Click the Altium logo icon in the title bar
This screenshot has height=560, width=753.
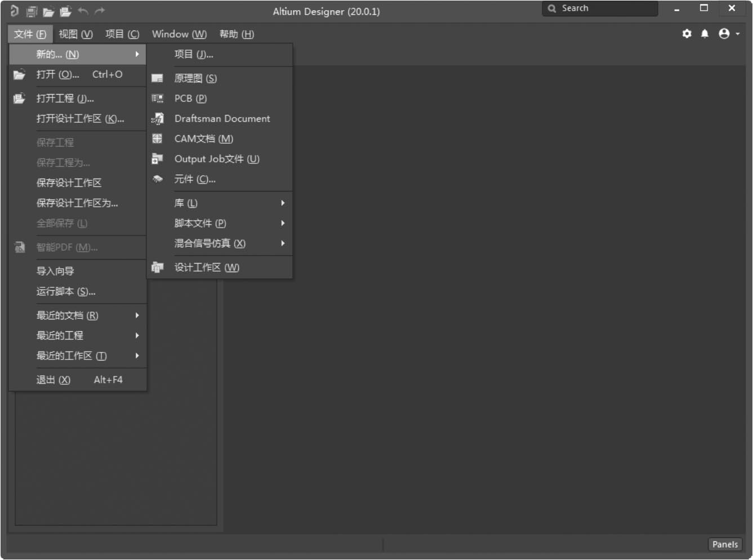tap(14, 11)
